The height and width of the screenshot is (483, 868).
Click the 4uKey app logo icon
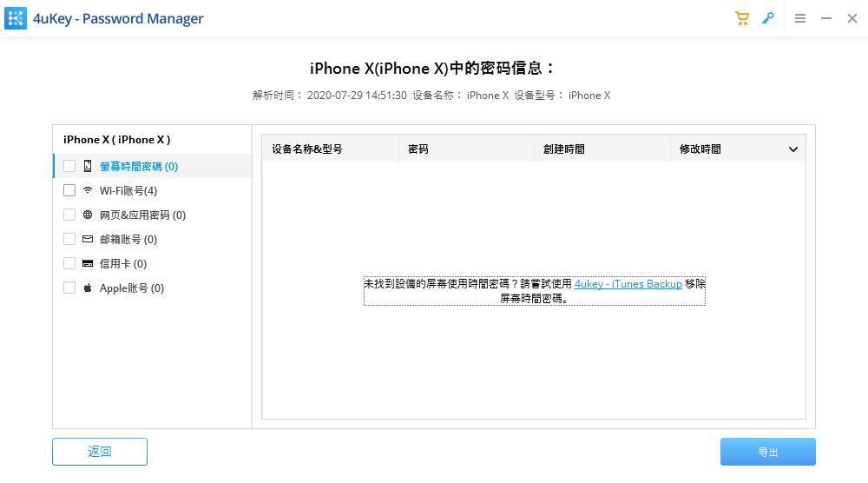click(16, 18)
